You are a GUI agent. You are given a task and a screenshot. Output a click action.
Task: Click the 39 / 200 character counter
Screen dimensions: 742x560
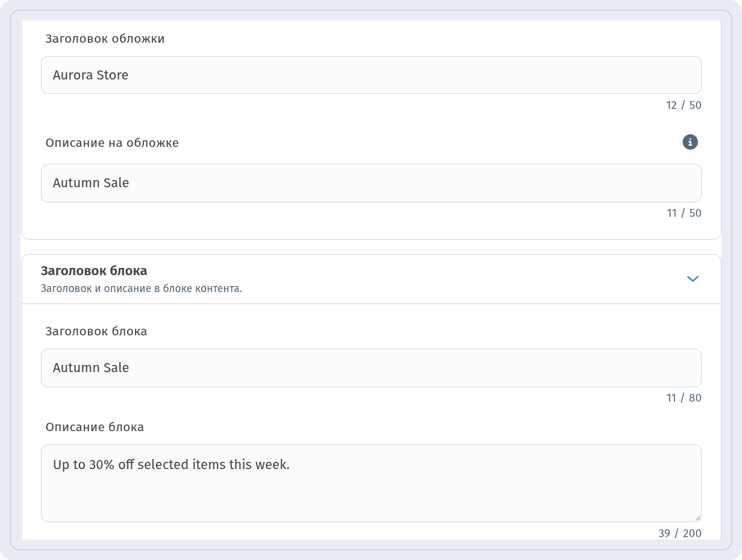click(x=679, y=534)
